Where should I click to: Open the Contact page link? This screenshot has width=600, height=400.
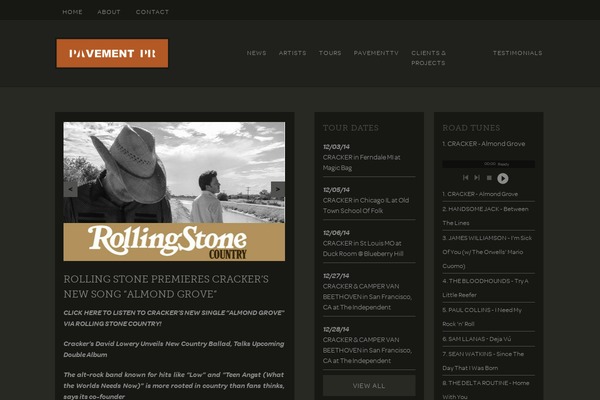coord(152,12)
